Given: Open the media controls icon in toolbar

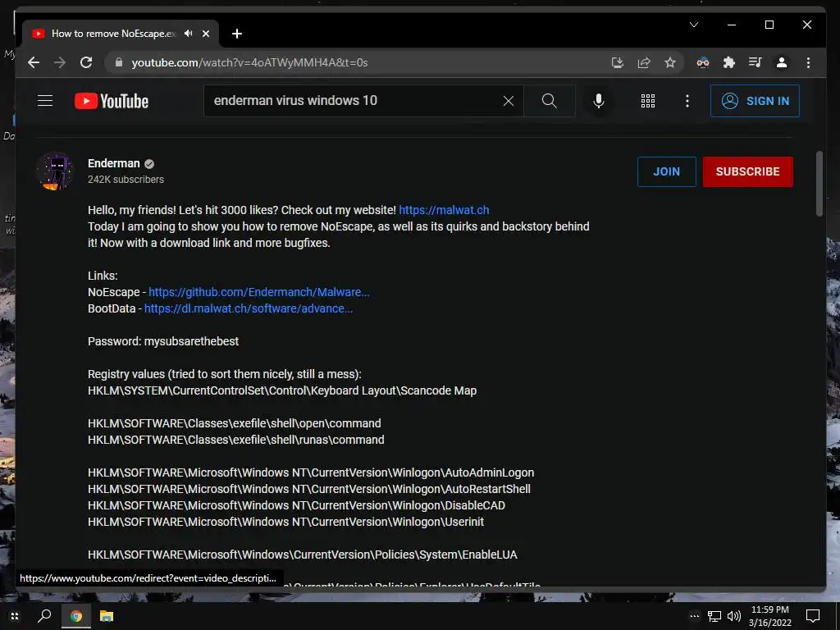Looking at the screenshot, I should (x=756, y=62).
